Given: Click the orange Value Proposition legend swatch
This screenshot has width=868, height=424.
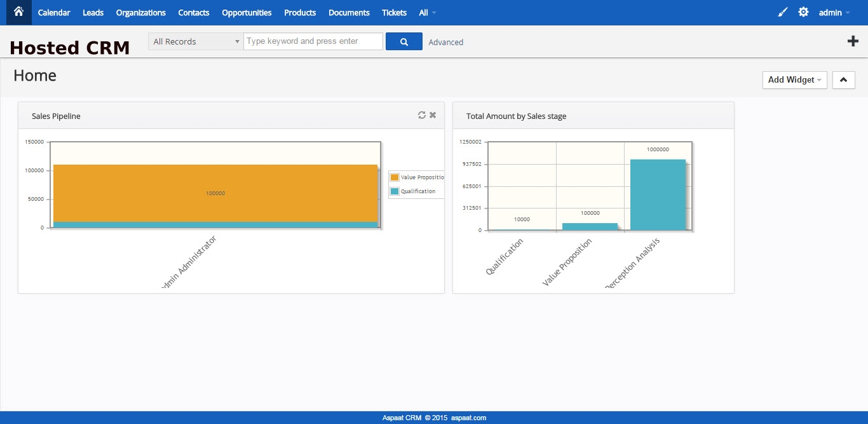Looking at the screenshot, I should 395,177.
